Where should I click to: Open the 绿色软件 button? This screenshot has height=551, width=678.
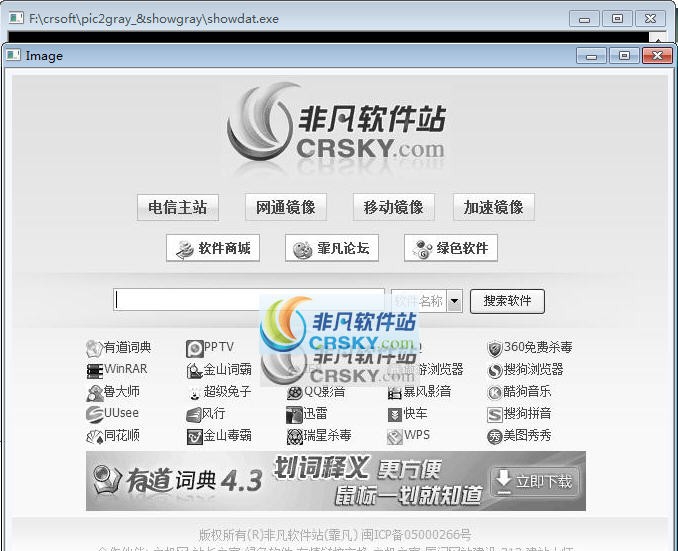[x=451, y=248]
